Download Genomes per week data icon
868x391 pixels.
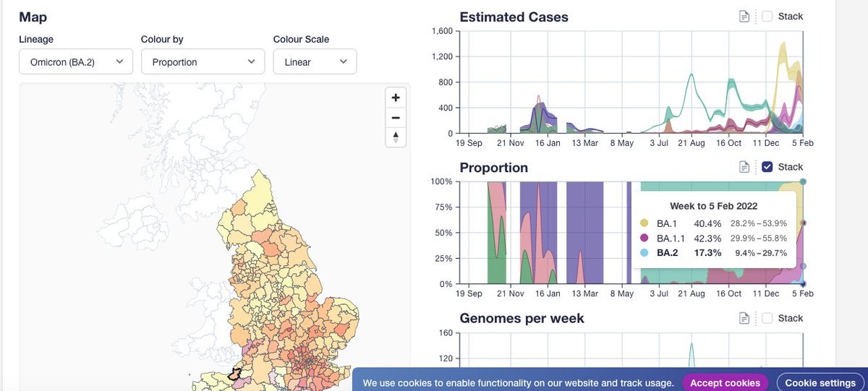tap(744, 318)
